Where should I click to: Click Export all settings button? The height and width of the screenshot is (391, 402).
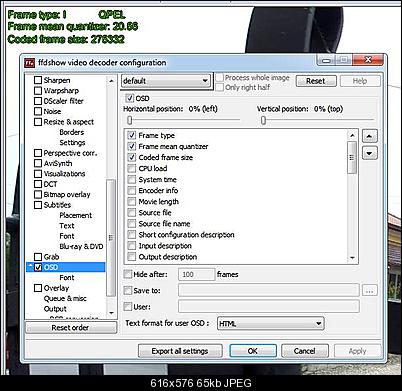[x=180, y=351]
